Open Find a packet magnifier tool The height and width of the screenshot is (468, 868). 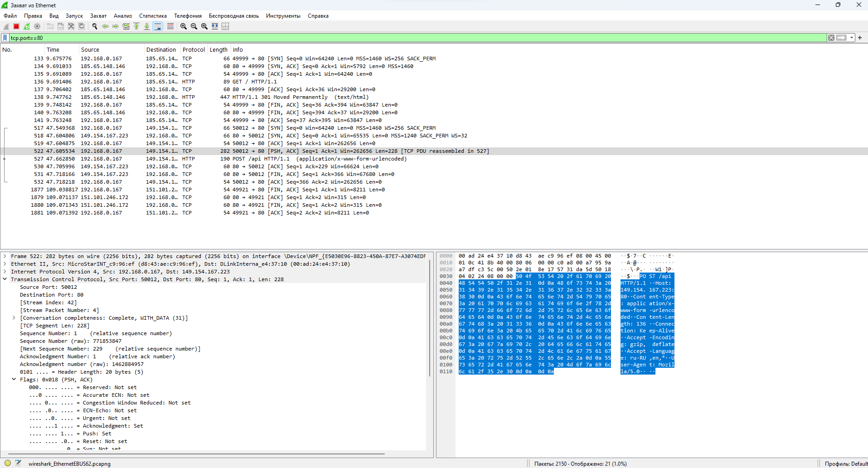(95, 26)
